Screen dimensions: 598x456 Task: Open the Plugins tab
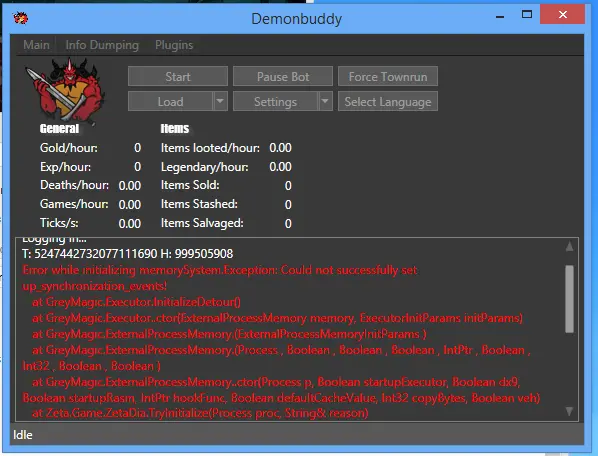pyautogui.click(x=174, y=45)
